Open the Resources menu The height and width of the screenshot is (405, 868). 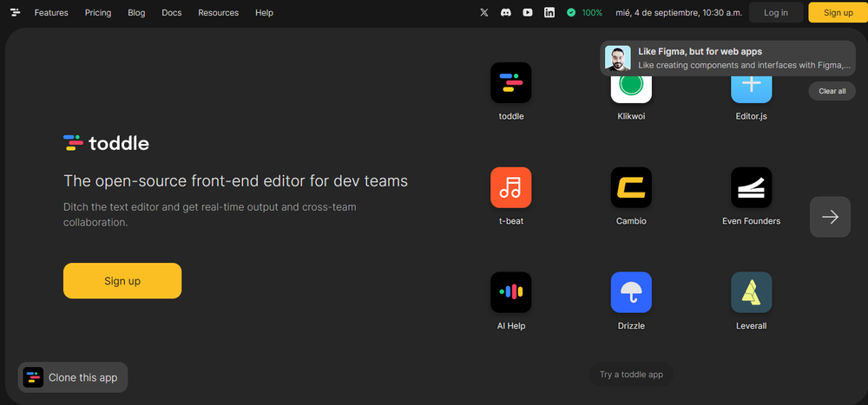219,12
